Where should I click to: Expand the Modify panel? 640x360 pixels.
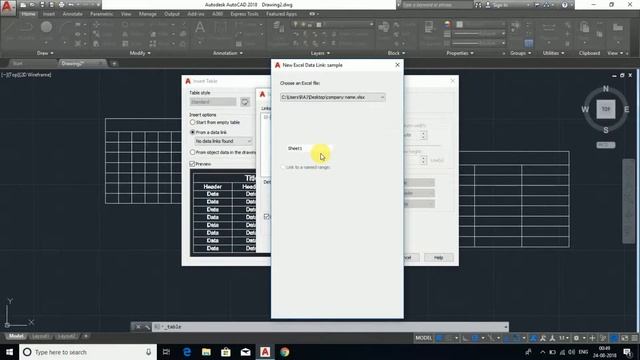(140, 53)
